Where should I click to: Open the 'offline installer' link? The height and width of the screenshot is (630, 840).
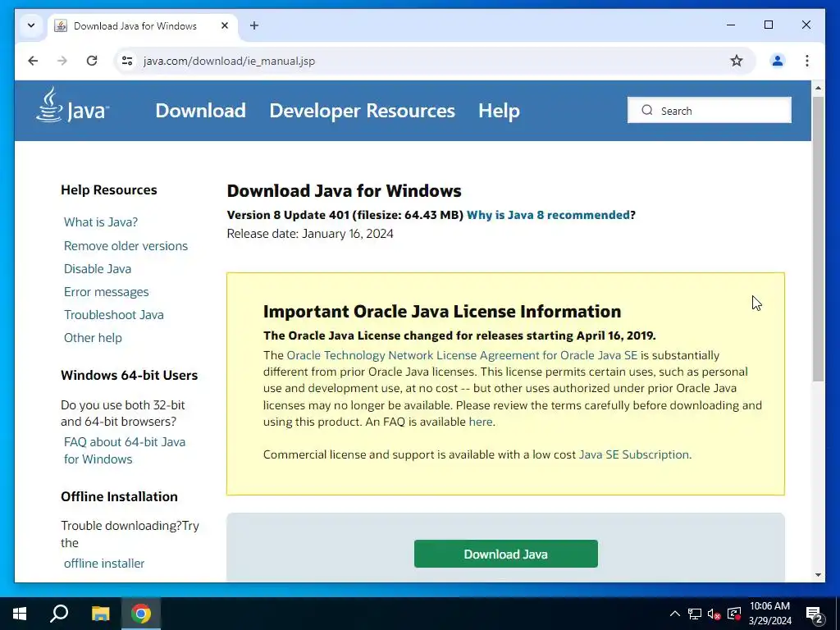pyautogui.click(x=104, y=564)
